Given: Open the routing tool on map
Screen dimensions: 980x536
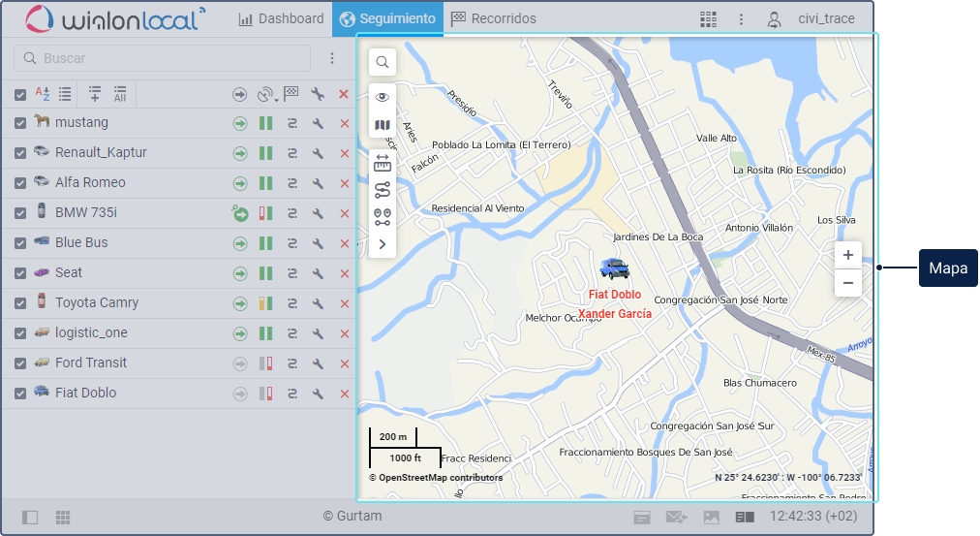Looking at the screenshot, I should pos(383,190).
